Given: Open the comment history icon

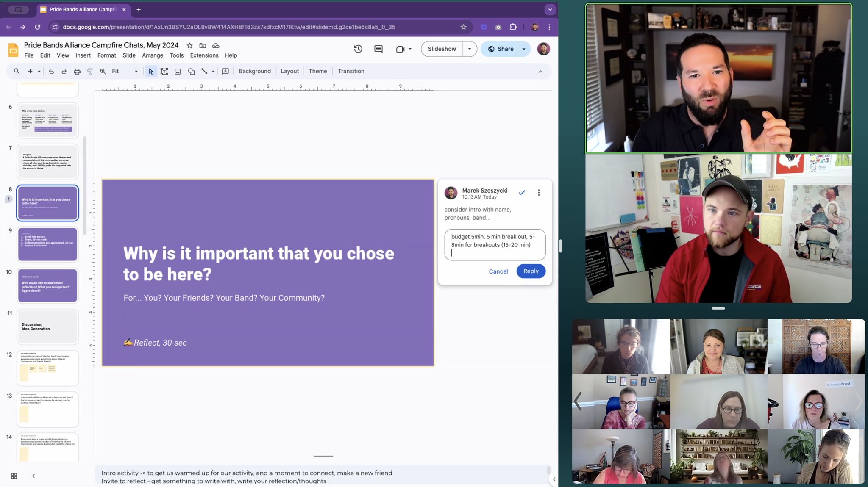Looking at the screenshot, I should click(378, 49).
